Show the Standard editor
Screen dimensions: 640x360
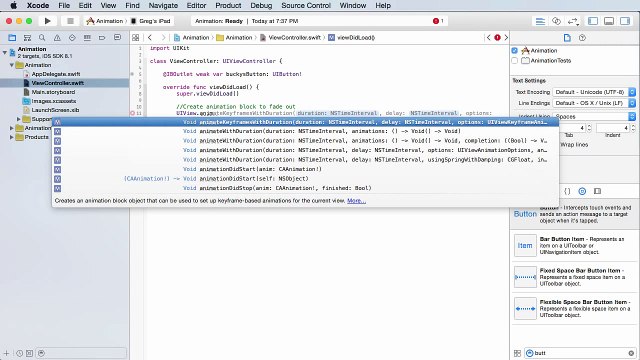pyautogui.click(x=540, y=21)
